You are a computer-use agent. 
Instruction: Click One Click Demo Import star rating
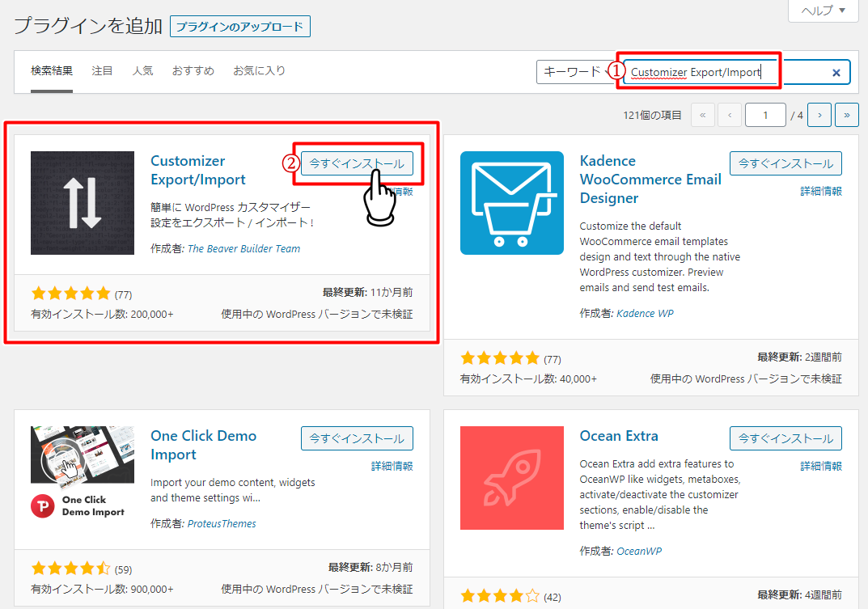(71, 569)
